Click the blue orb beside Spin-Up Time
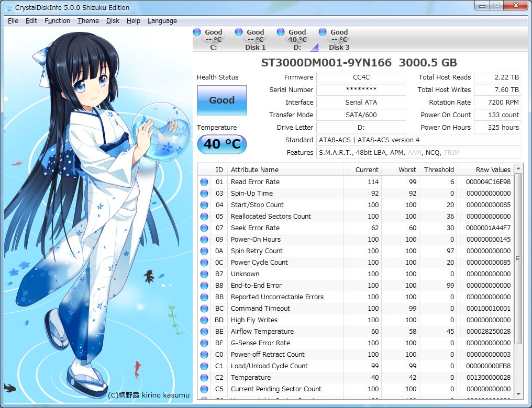This screenshot has width=532, height=408. click(x=205, y=193)
